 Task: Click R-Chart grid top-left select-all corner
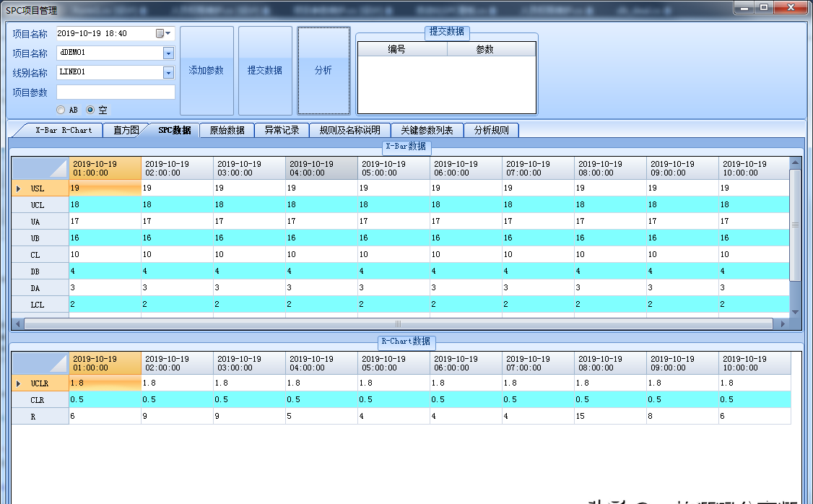pos(40,363)
